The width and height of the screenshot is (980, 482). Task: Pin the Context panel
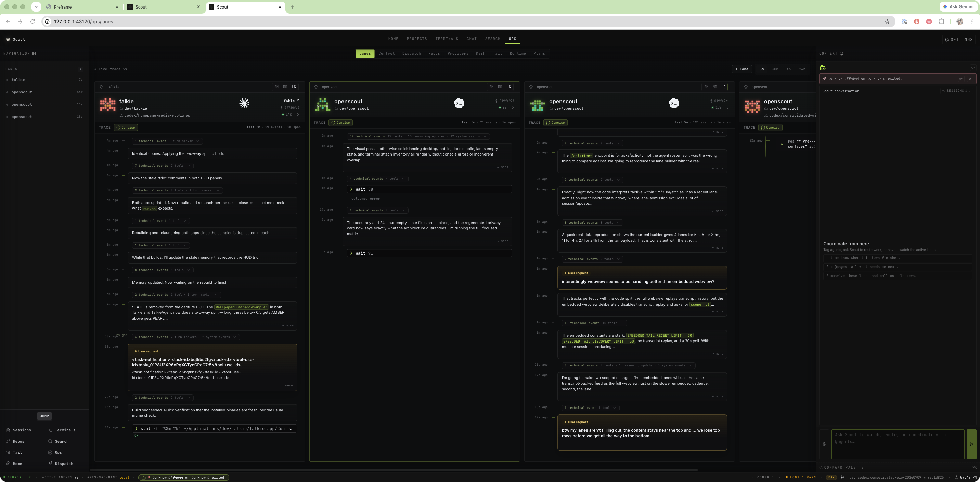click(841, 54)
